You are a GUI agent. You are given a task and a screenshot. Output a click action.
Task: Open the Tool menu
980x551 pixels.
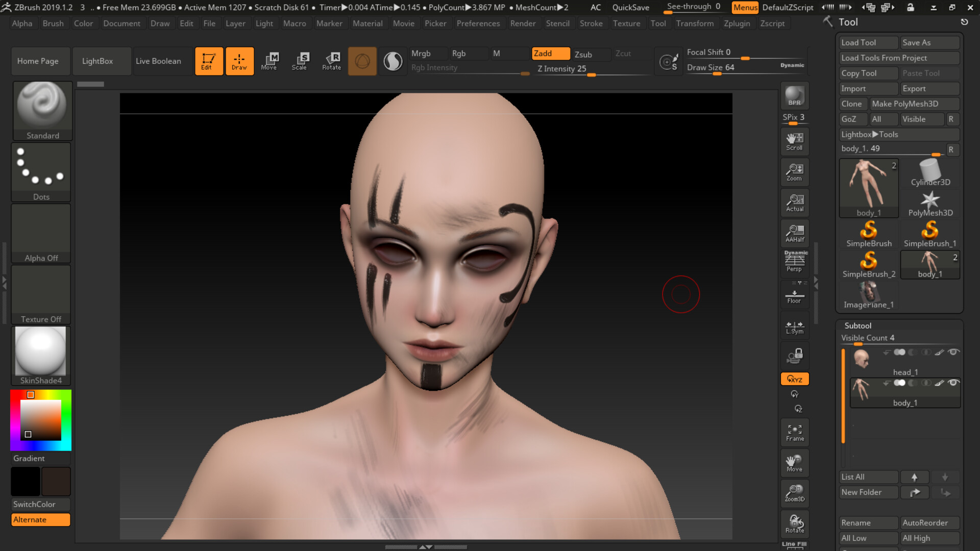pyautogui.click(x=658, y=23)
